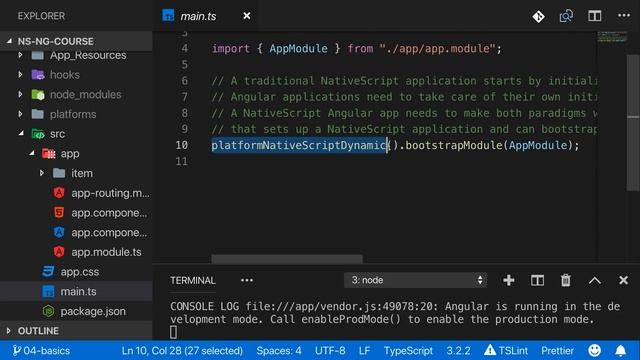Select the main.ts editor tab
The width and height of the screenshot is (640, 360).
pyautogui.click(x=206, y=16)
